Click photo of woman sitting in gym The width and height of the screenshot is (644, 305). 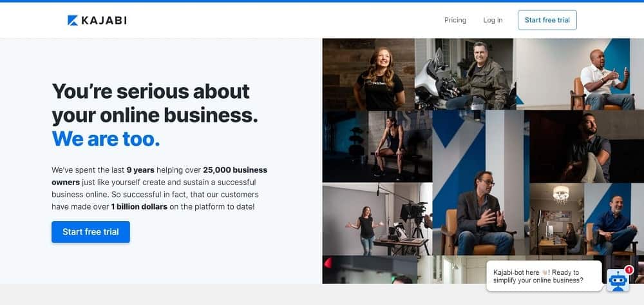coord(377,146)
